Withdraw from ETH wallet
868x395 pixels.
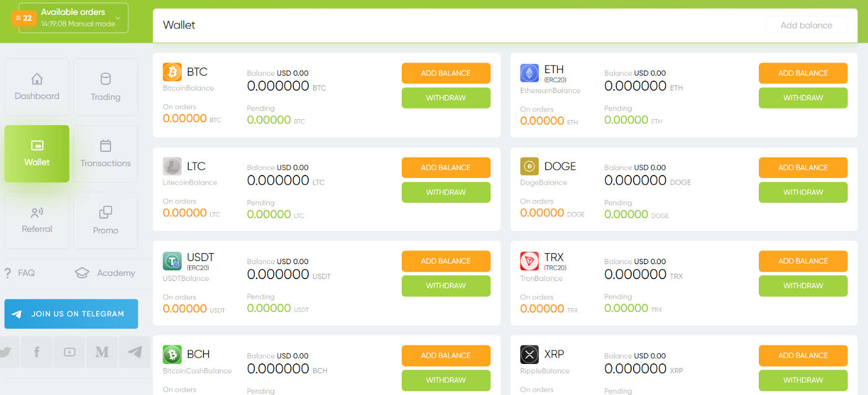coord(803,98)
